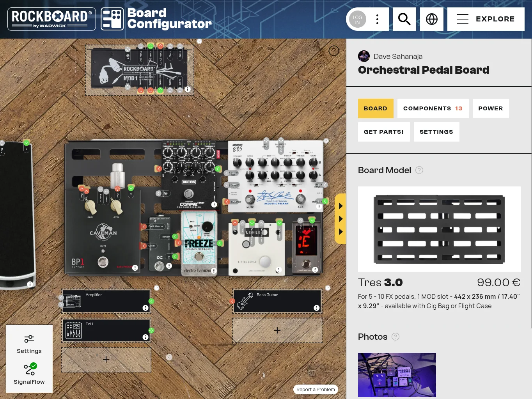Click the Freeze pedal green In connector
Image resolution: width=532 pixels, height=399 pixels.
220,243
